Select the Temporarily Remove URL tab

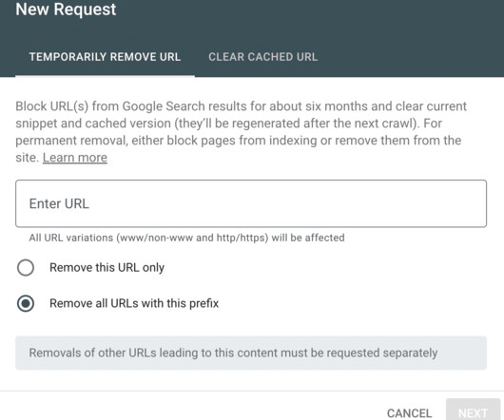coord(105,57)
